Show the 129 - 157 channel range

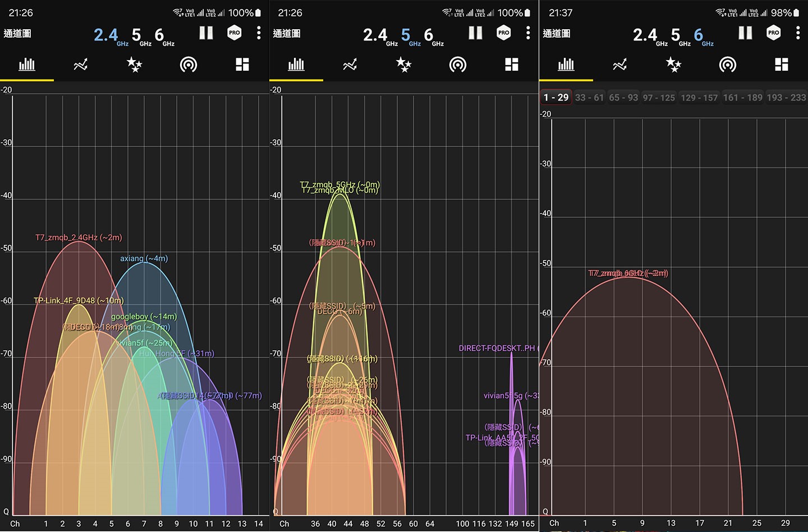pos(699,97)
